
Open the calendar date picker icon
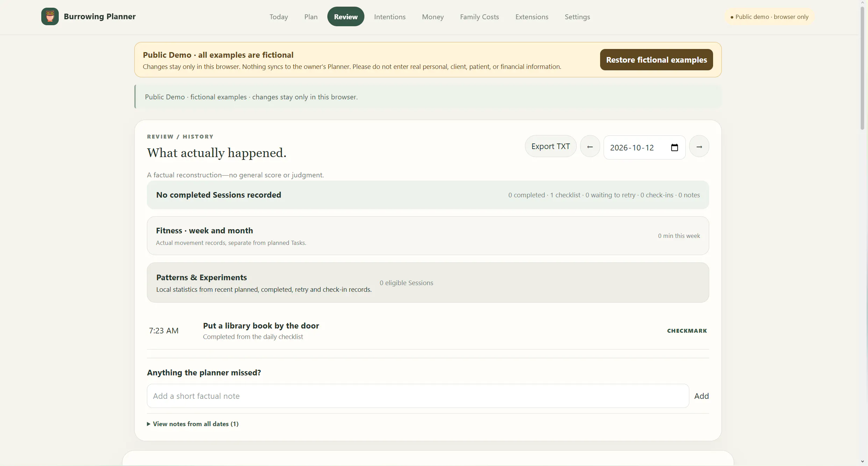tap(675, 148)
